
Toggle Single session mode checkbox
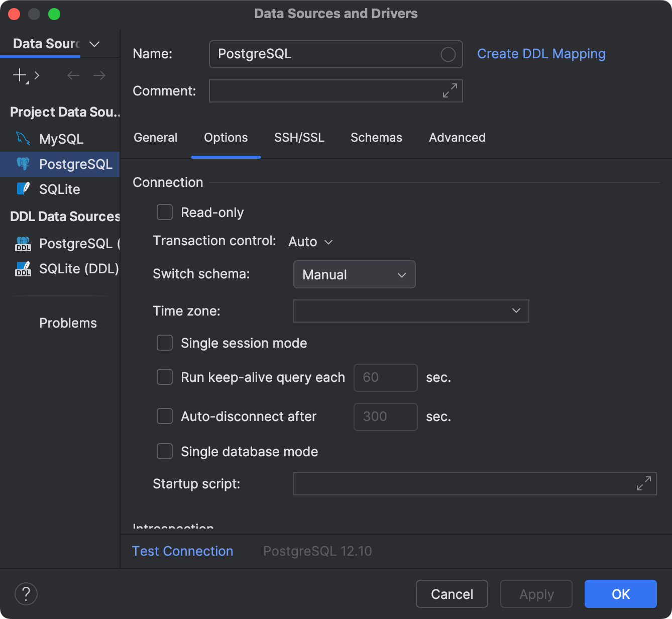click(165, 343)
